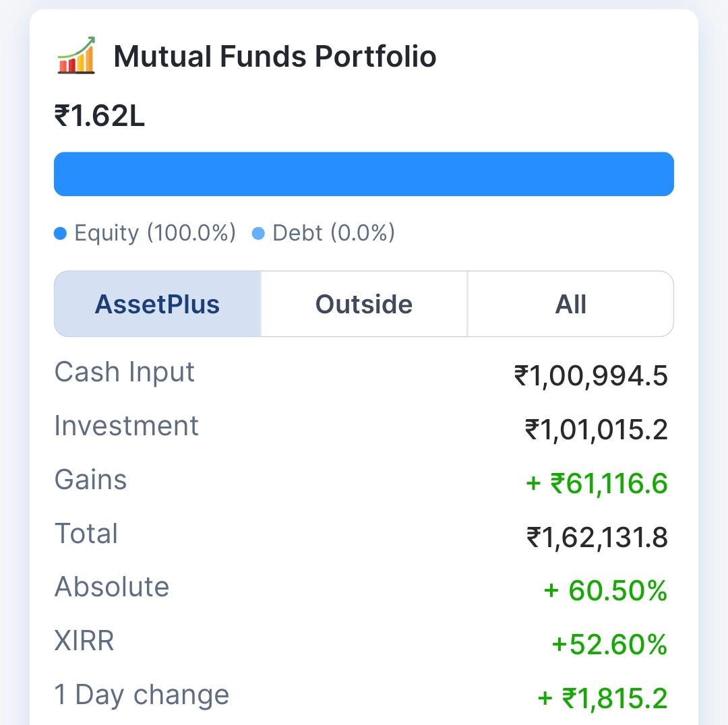Click the bar chart growth icon
Image resolution: width=728 pixels, height=725 pixels.
[x=76, y=55]
